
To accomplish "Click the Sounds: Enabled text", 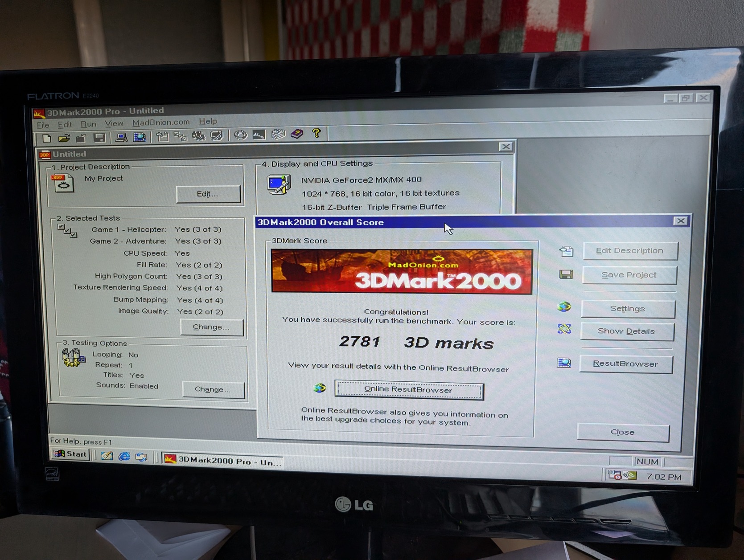I will point(127,386).
